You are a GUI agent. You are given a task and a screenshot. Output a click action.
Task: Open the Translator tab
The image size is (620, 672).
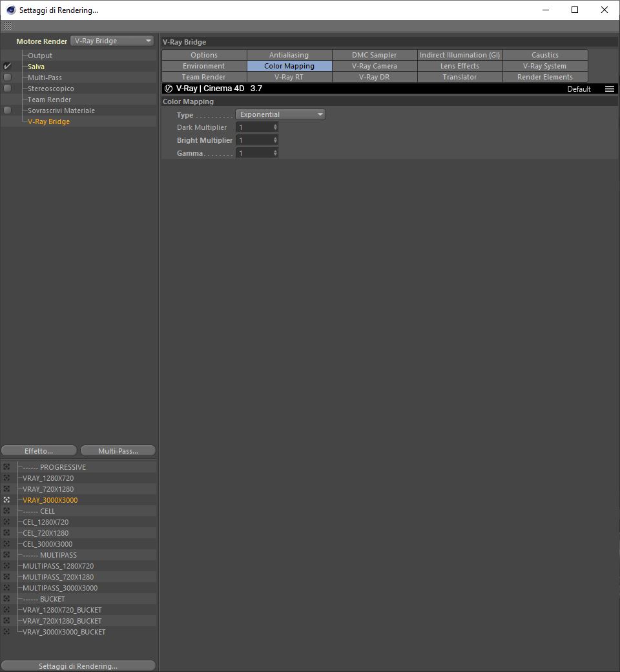460,77
